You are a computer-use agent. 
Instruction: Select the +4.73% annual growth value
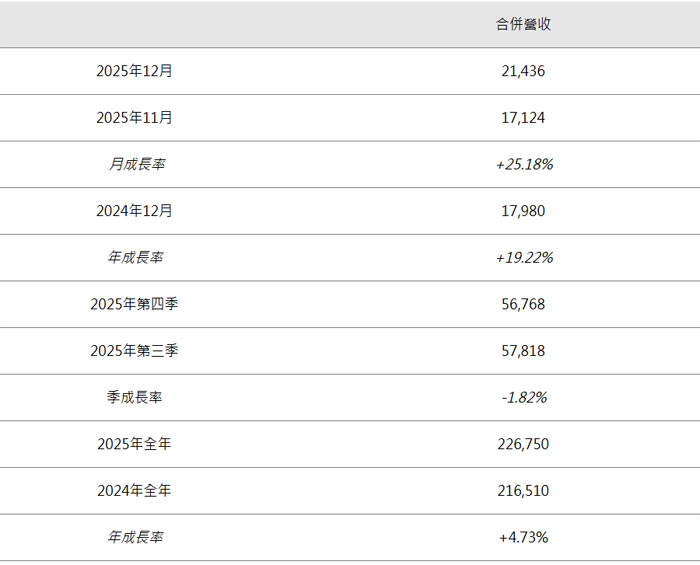(524, 537)
